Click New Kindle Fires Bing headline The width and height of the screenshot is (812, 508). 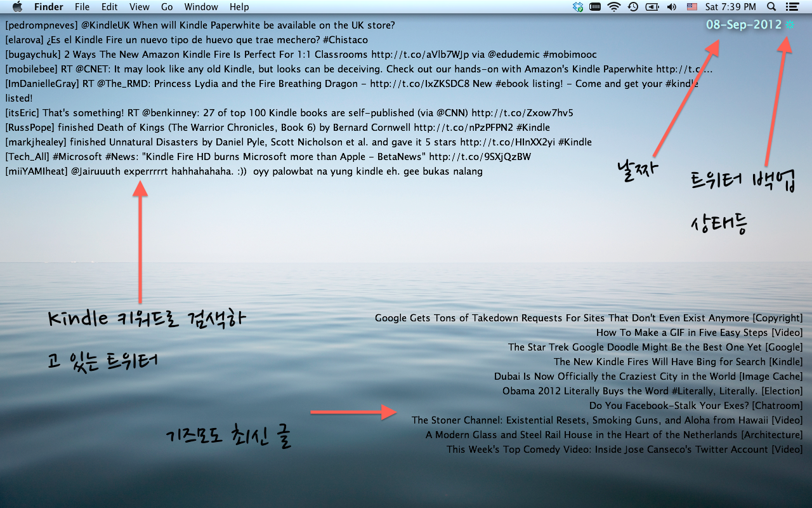click(x=678, y=362)
